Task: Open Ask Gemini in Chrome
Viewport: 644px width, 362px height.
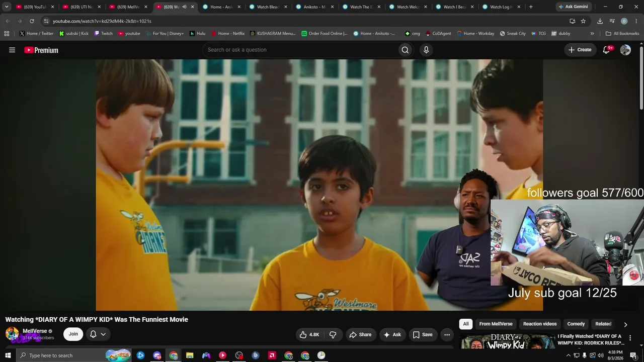Action: click(x=573, y=7)
